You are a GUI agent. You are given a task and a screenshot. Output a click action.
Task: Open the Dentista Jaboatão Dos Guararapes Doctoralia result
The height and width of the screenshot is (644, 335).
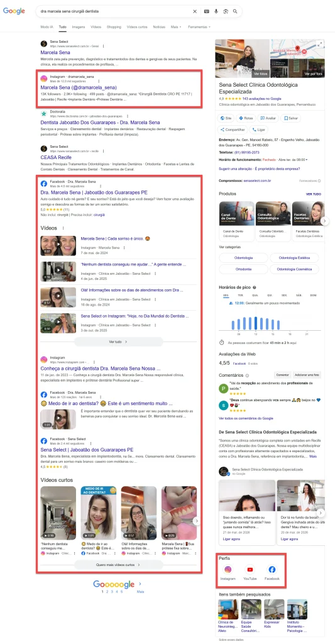pos(100,123)
